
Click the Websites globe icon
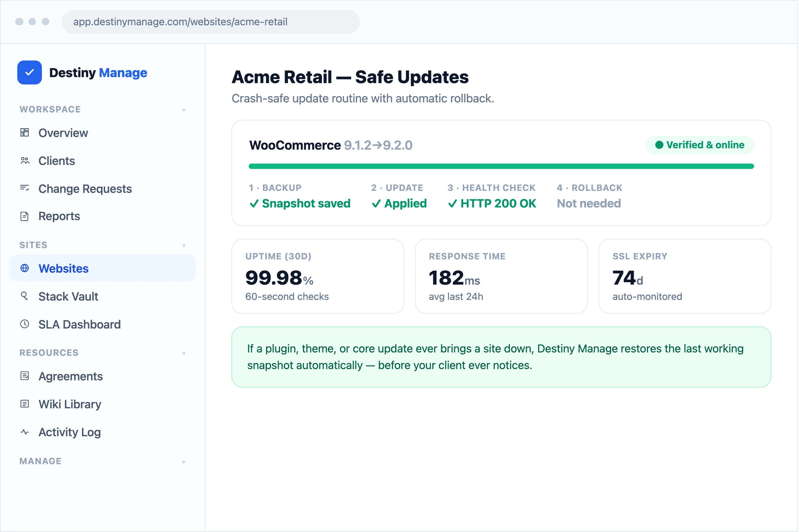(25, 268)
